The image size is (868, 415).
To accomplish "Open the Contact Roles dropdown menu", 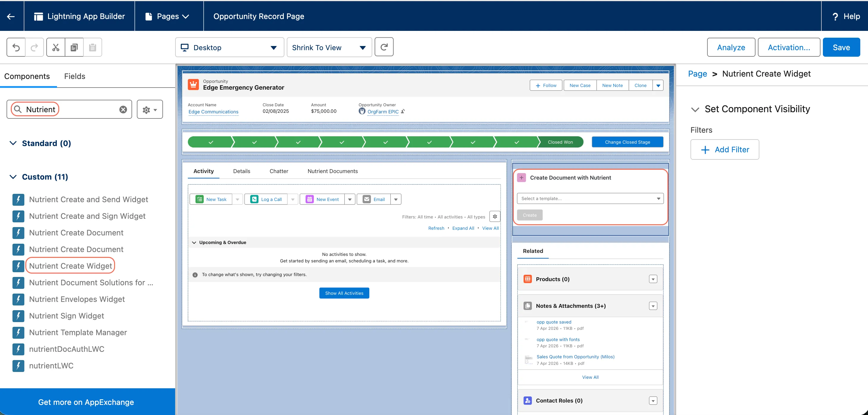I will [653, 401].
